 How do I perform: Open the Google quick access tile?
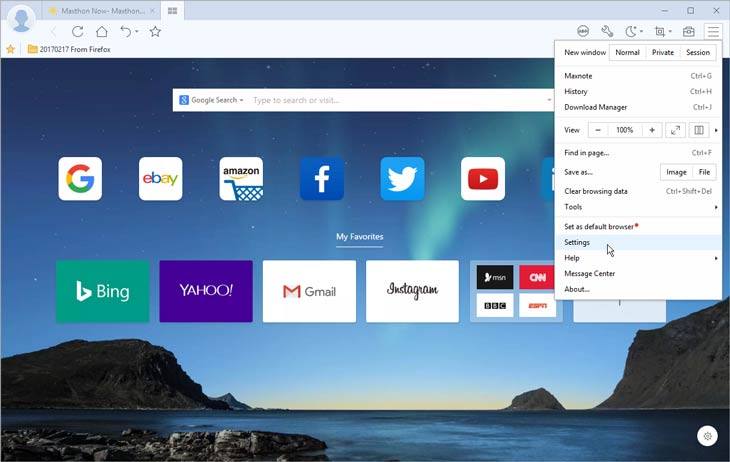(x=80, y=179)
